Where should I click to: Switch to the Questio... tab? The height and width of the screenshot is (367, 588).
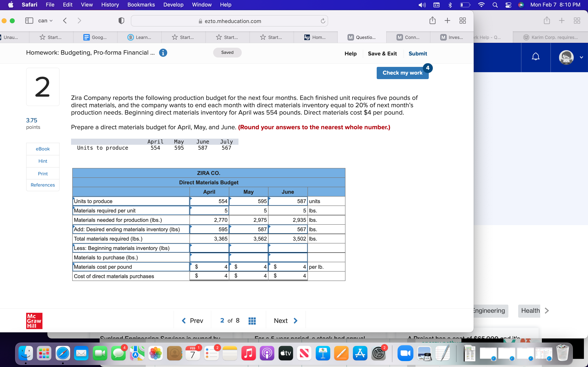coord(362,37)
